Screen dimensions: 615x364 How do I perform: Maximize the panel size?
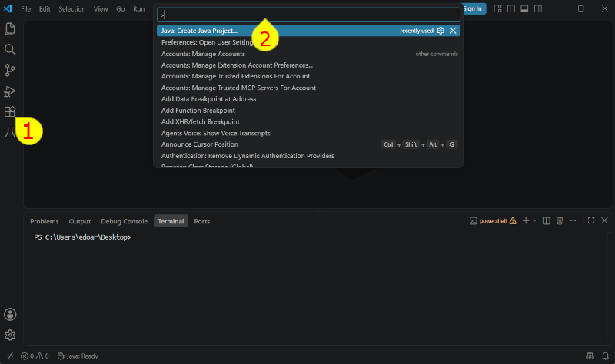pyautogui.click(x=591, y=221)
